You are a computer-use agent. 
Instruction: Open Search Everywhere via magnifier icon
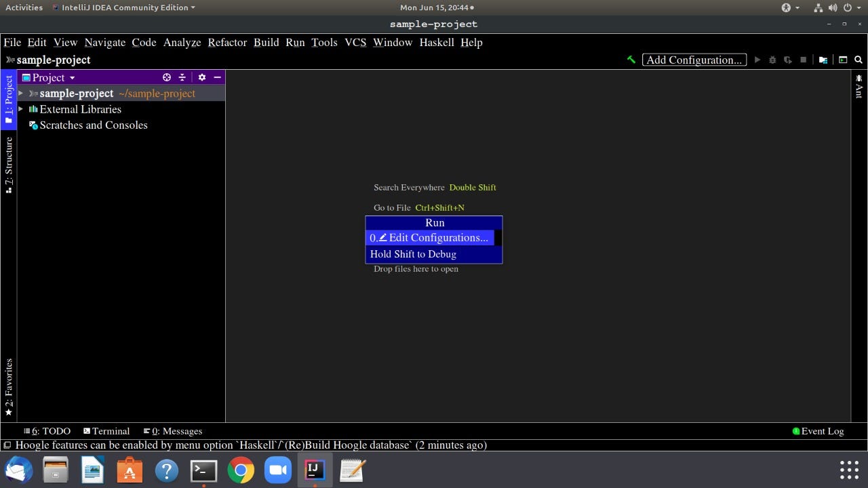pyautogui.click(x=858, y=60)
